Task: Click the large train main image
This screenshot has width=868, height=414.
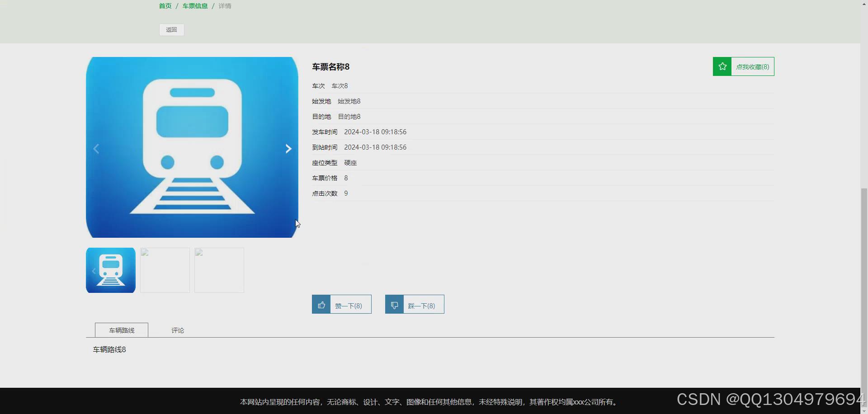Action: 192,147
